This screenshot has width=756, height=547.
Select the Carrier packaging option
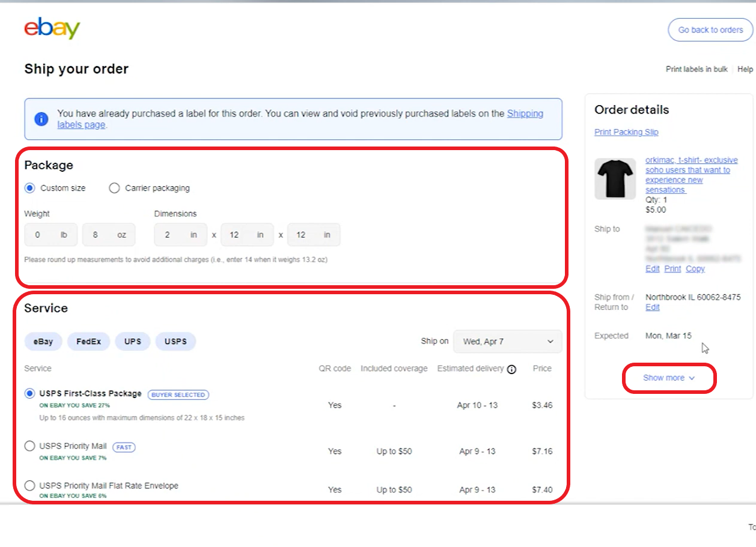114,188
